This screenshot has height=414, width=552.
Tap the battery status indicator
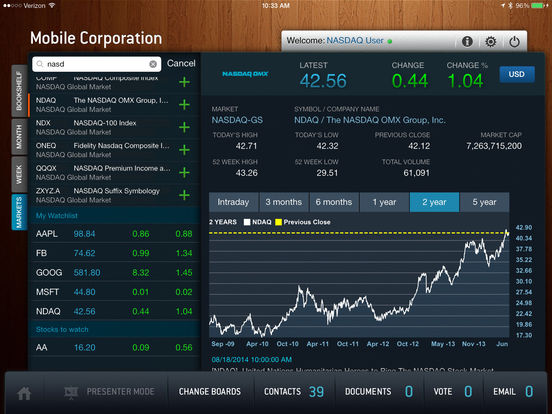pos(538,6)
